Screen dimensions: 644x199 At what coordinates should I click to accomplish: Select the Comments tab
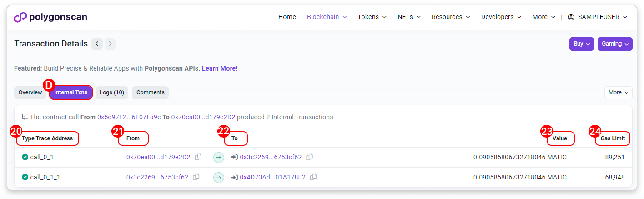(x=150, y=92)
